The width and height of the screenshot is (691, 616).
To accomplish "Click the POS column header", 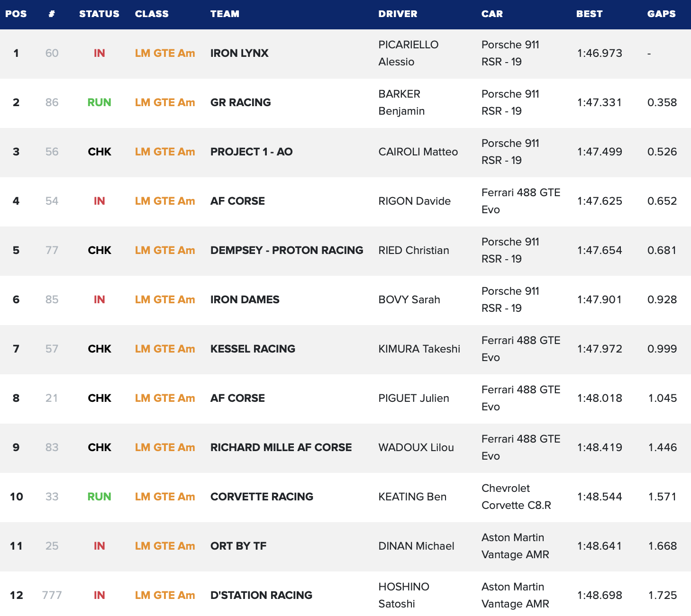I will (x=16, y=14).
